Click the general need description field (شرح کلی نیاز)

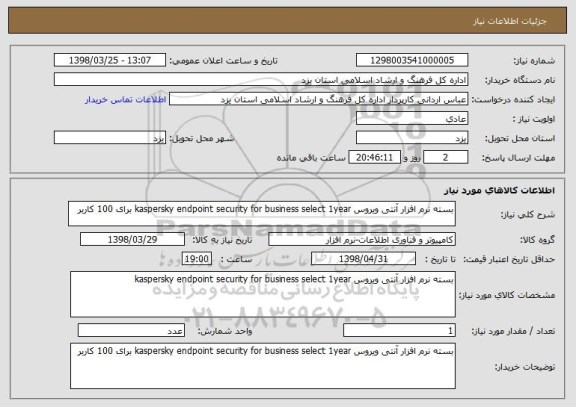pos(262,213)
